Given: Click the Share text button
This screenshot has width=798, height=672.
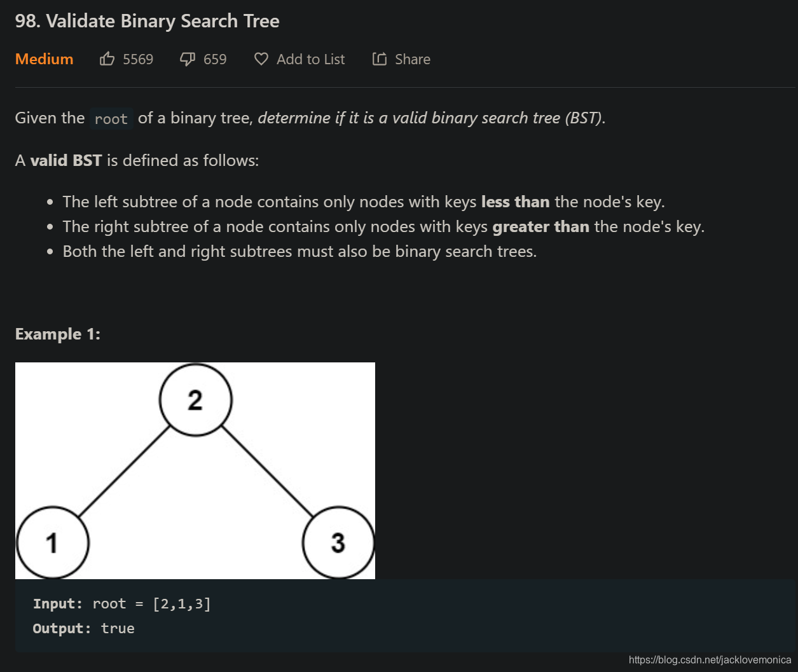Looking at the screenshot, I should coord(413,59).
